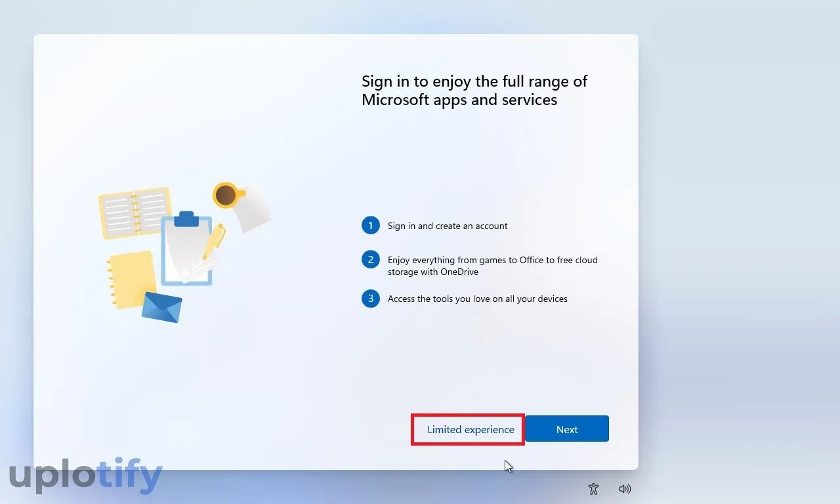840x504 pixels.
Task: Select the 'Access the tools you love' text
Action: (477, 299)
